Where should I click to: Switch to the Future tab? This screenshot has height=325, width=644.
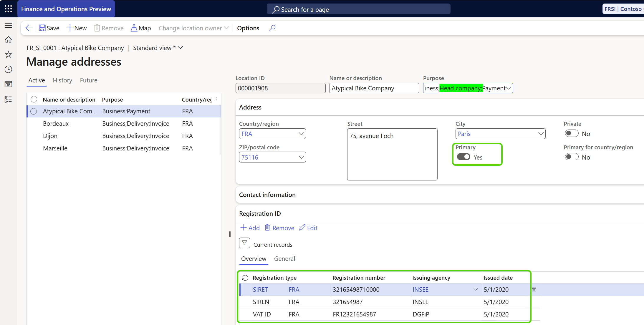[x=89, y=80]
